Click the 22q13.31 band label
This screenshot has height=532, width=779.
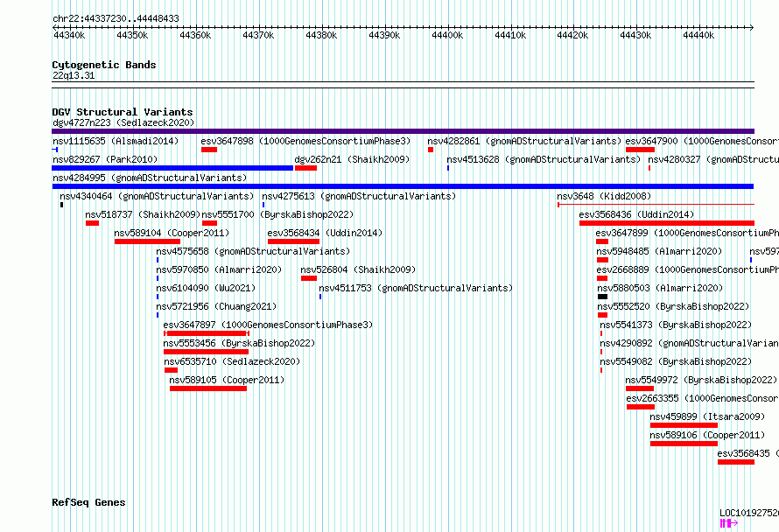74,75
